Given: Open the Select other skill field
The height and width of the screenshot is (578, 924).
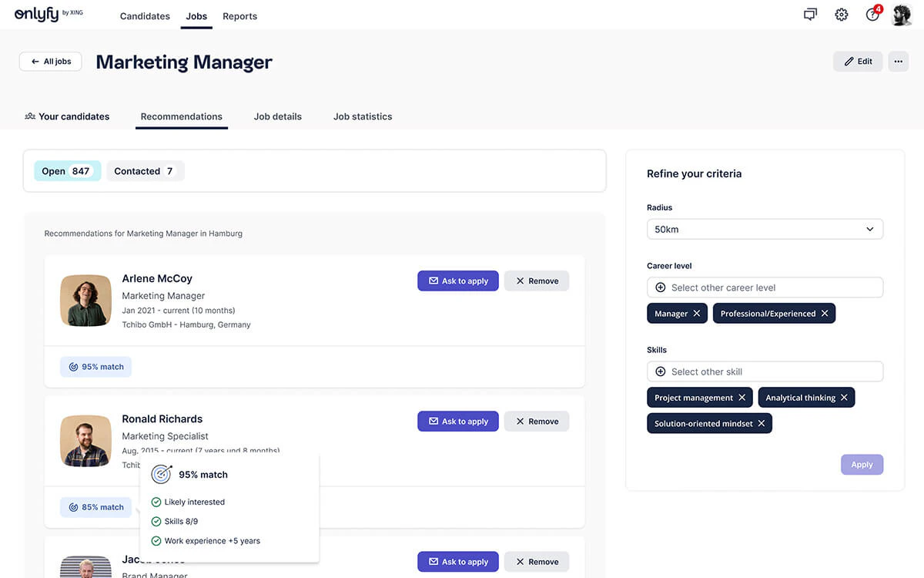Looking at the screenshot, I should click(765, 371).
